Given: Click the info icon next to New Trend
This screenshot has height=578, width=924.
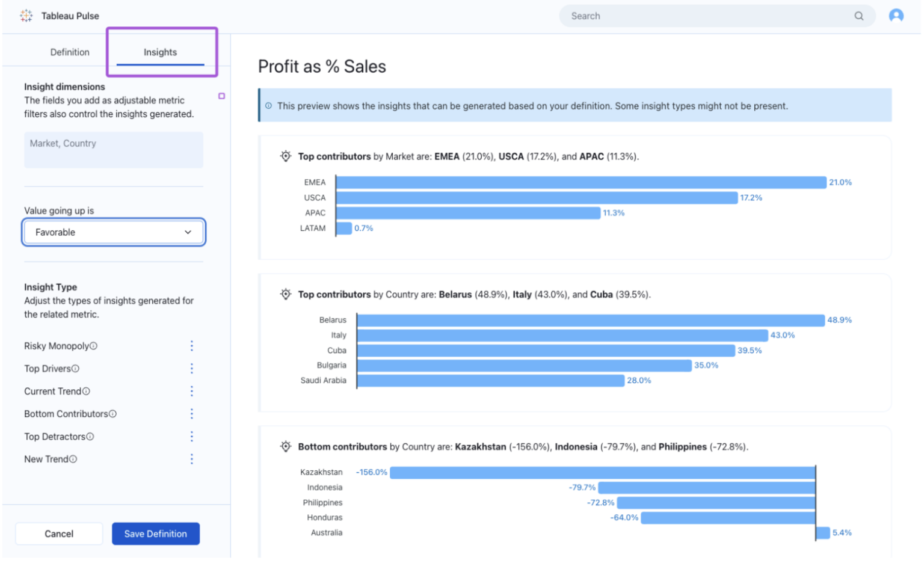Looking at the screenshot, I should [72, 459].
